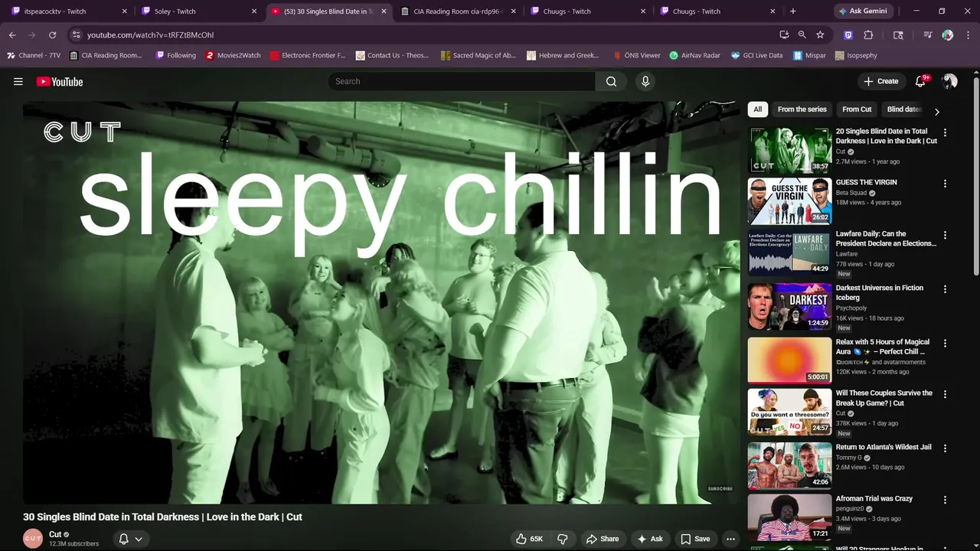
Task: Reload the page with the refresh icon
Action: point(52,34)
